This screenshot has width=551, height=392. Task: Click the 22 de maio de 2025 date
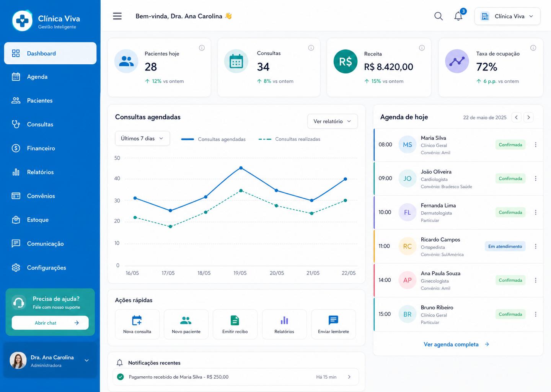(x=485, y=118)
